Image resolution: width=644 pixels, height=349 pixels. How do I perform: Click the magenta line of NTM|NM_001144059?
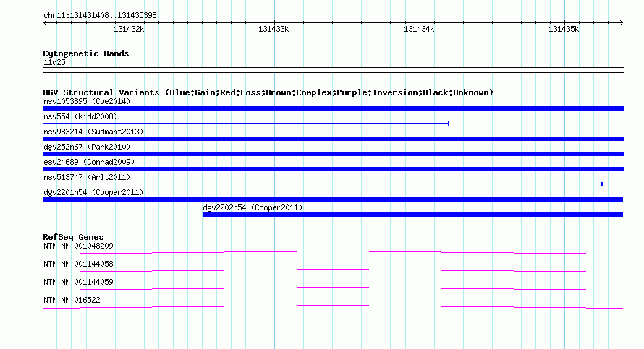point(333,288)
